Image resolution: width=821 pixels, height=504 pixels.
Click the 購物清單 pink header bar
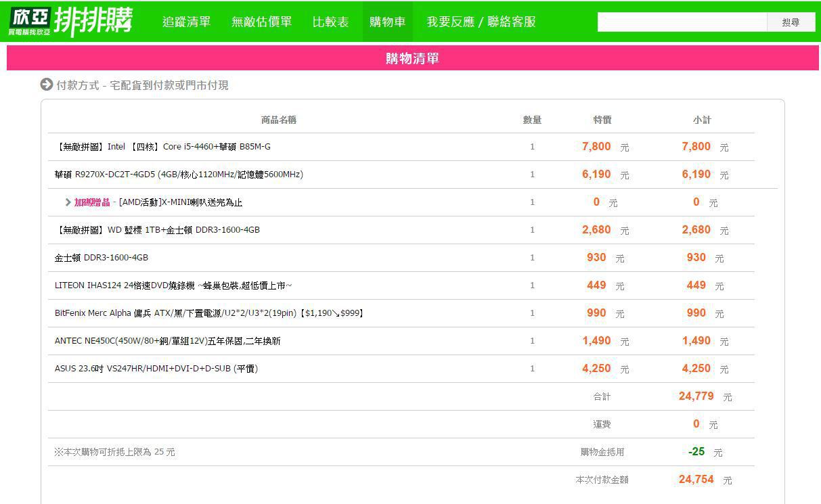click(x=413, y=58)
